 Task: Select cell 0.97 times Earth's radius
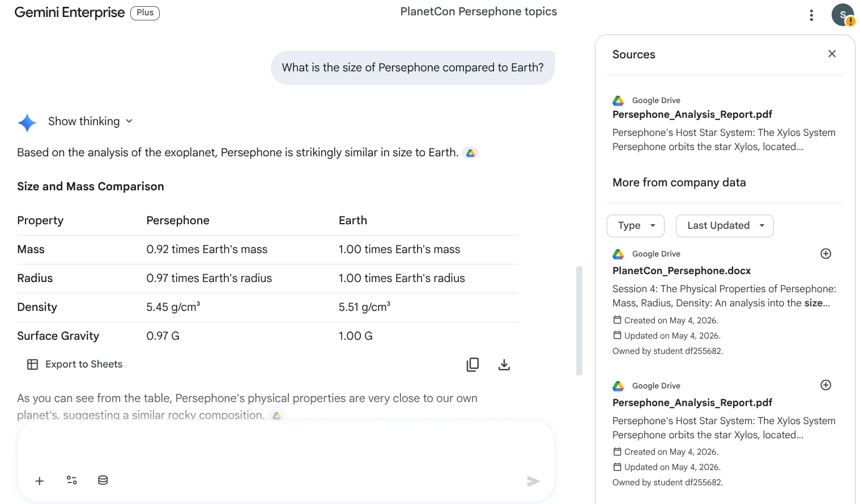coord(209,278)
